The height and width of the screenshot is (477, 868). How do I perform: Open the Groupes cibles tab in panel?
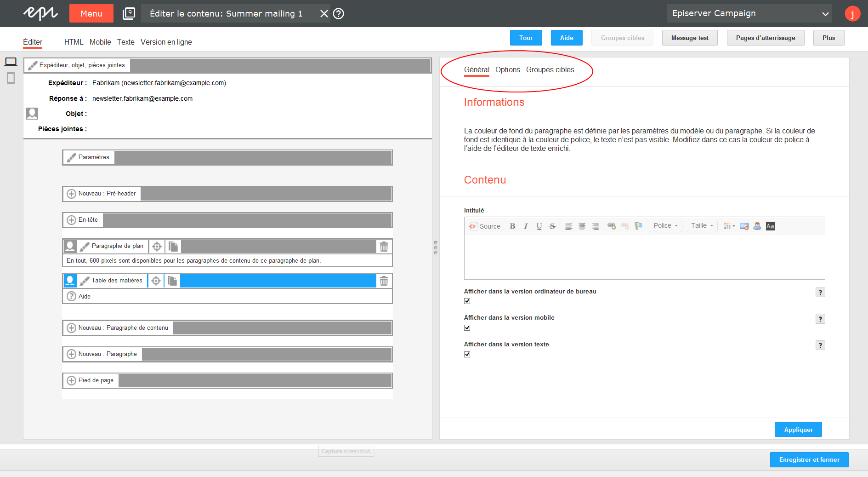550,70
